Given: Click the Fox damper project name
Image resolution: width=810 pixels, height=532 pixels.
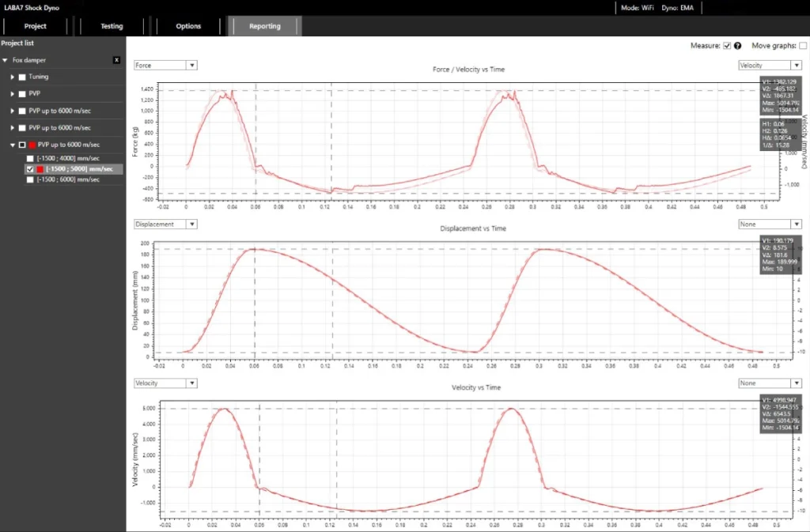Looking at the screenshot, I should (x=29, y=60).
